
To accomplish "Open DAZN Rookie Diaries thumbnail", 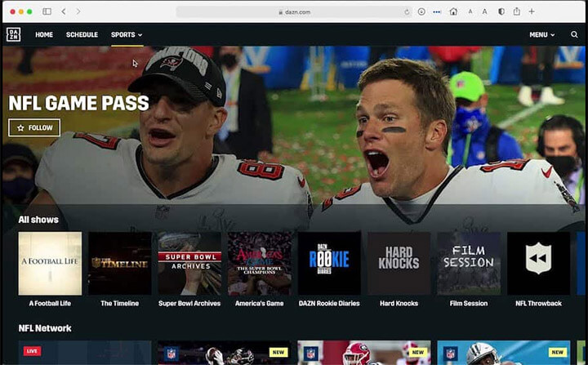I will click(329, 264).
